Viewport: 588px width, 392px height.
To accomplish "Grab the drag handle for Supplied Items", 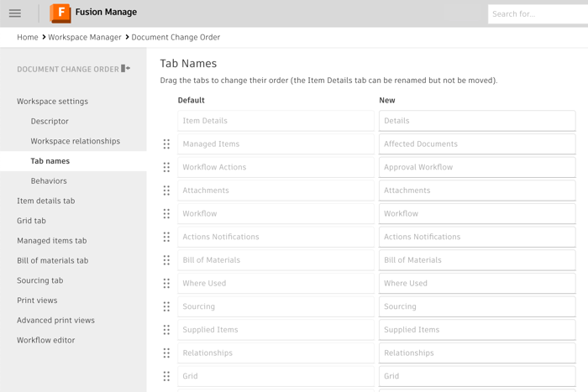I will [x=166, y=330].
